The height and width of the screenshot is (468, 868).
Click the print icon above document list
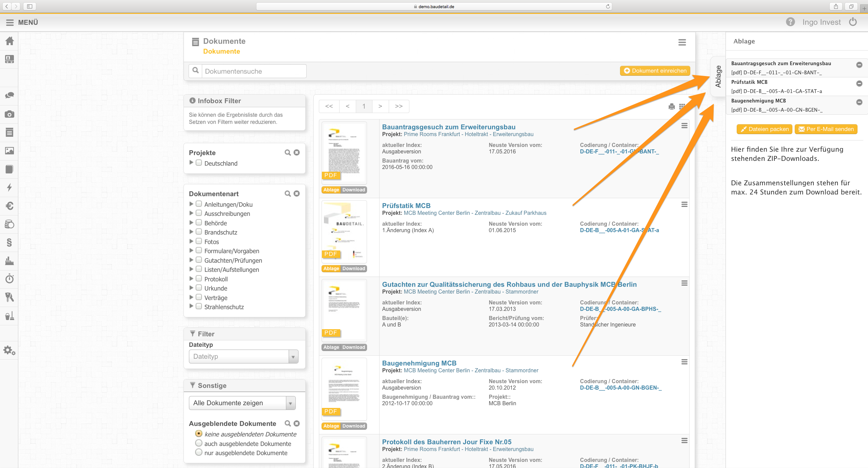point(671,107)
